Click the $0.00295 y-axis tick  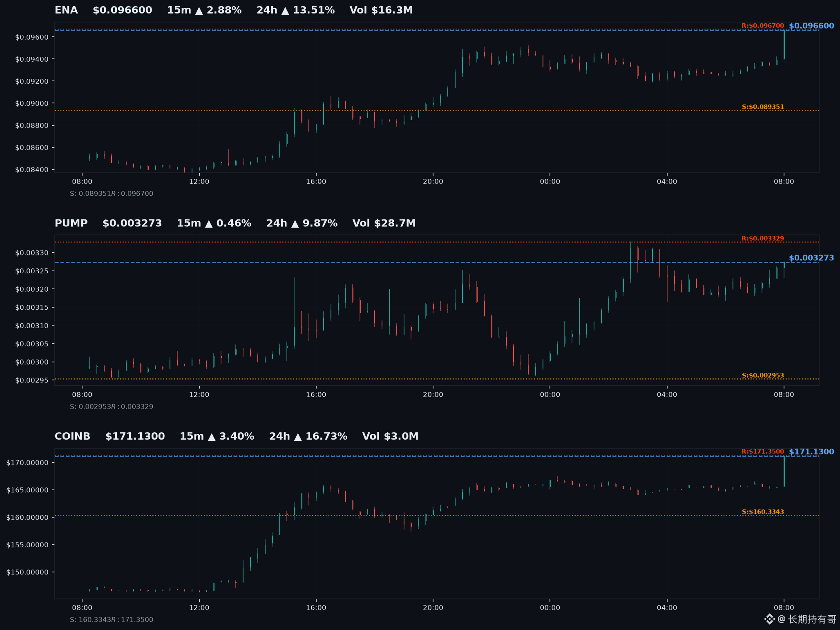(x=32, y=380)
